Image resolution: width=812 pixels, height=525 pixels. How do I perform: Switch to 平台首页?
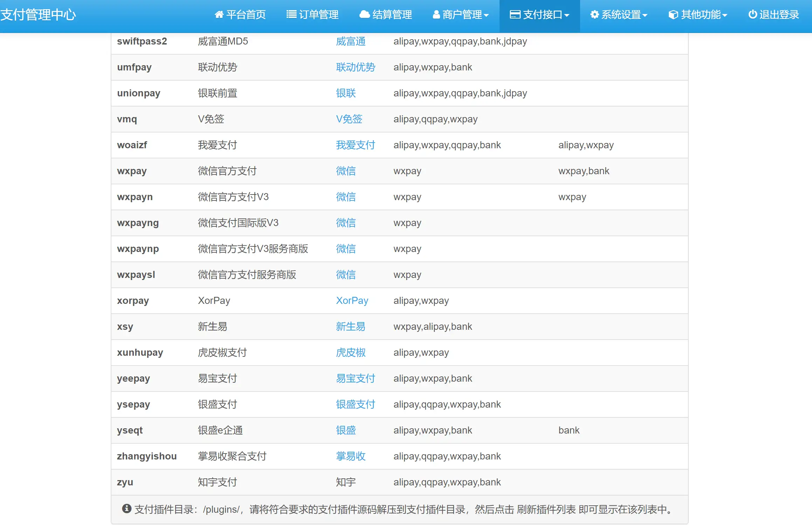pos(240,15)
